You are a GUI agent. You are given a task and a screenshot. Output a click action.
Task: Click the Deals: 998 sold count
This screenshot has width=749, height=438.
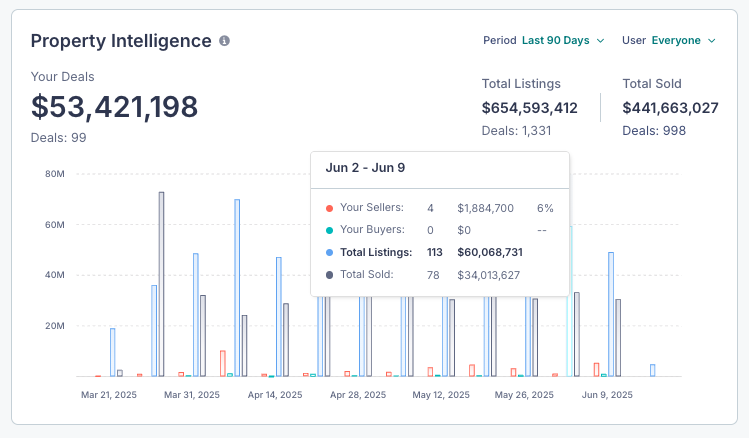pos(654,131)
